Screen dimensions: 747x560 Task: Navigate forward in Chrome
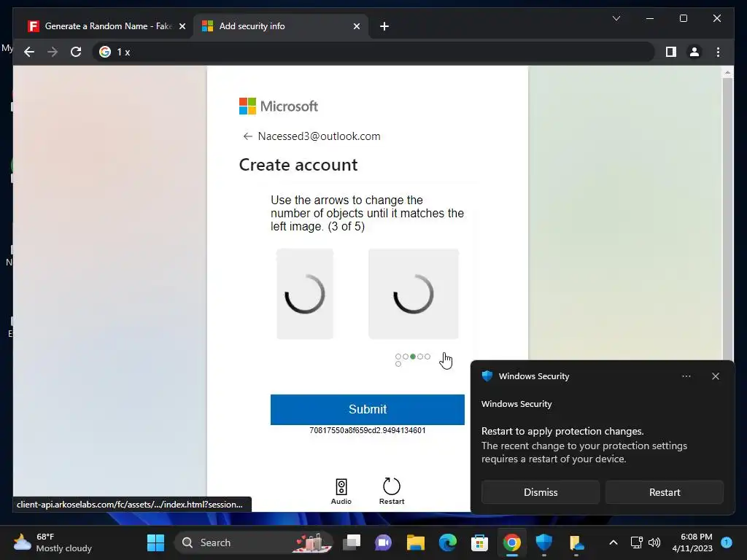coord(53,52)
